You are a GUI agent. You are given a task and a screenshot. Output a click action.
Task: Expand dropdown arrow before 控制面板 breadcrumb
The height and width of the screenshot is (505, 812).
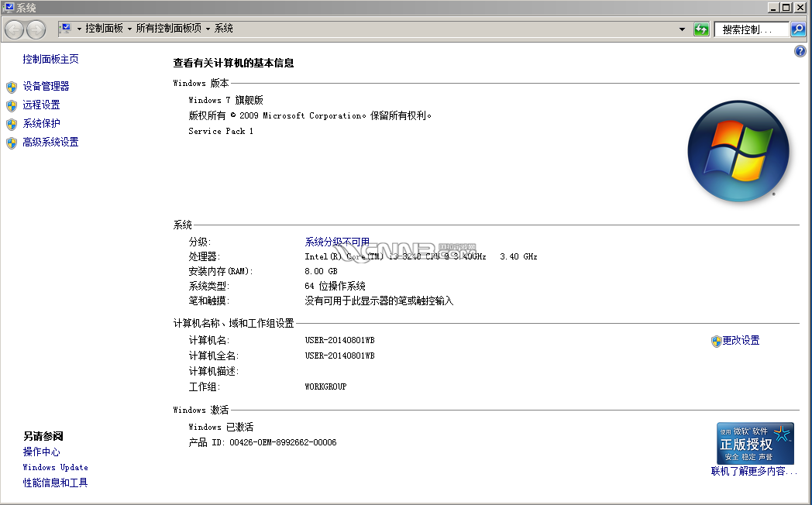click(79, 29)
